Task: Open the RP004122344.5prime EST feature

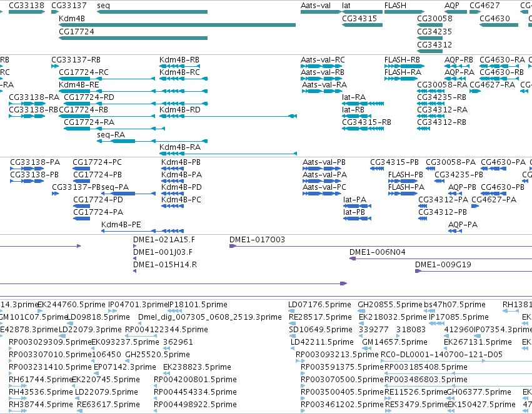Action: point(141,336)
